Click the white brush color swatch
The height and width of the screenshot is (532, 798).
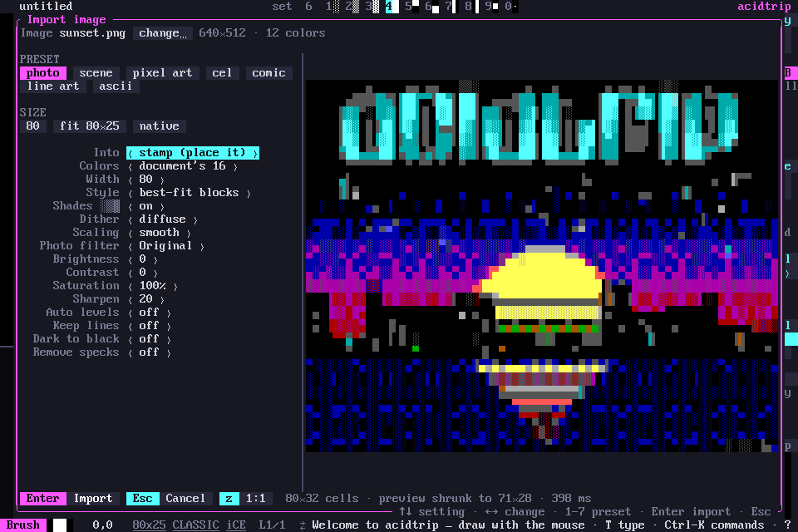(60, 525)
